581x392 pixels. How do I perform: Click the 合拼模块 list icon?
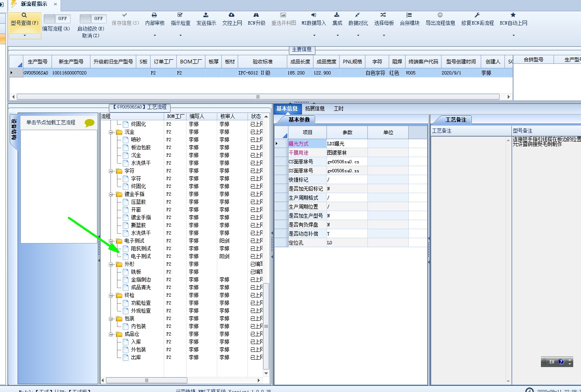pos(409,15)
